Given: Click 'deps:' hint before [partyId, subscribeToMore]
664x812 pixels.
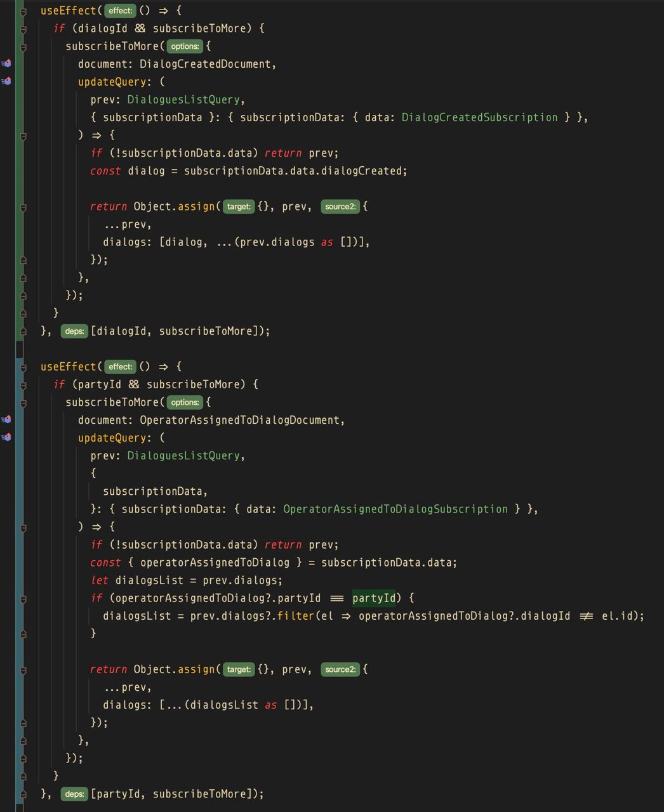Looking at the screenshot, I should click(74, 794).
